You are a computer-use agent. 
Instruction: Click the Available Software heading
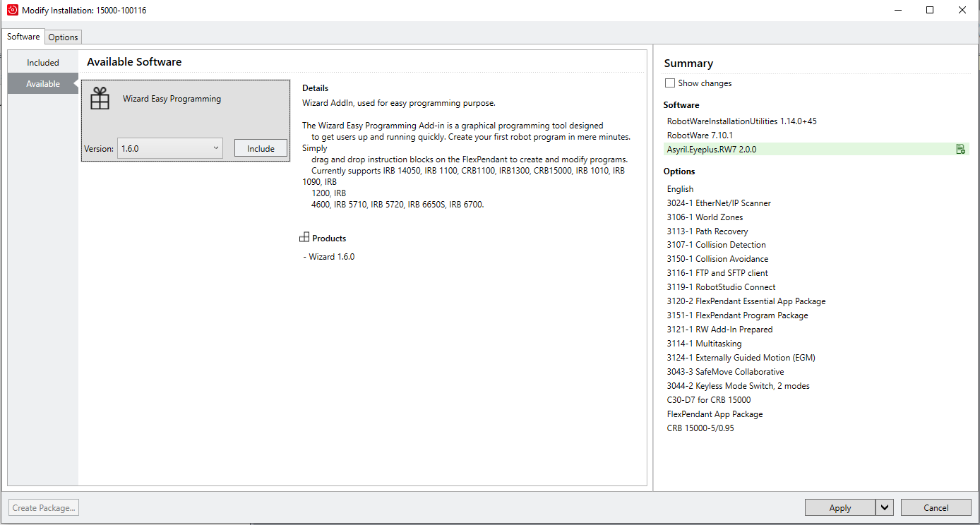click(x=134, y=62)
